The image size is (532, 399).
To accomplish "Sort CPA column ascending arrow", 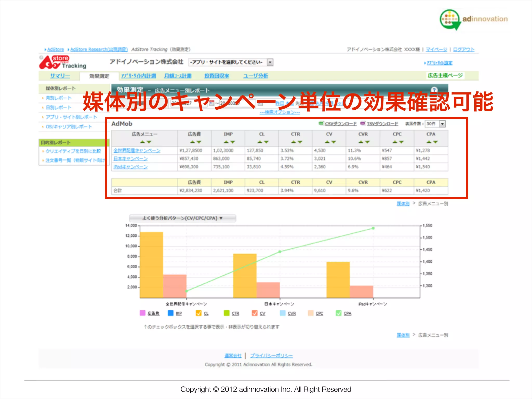I will click(429, 142).
